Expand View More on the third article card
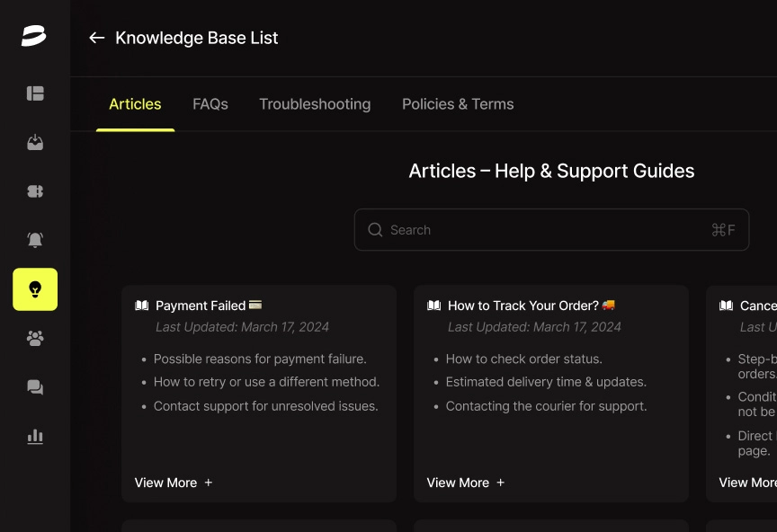This screenshot has width=777, height=532. click(x=746, y=483)
